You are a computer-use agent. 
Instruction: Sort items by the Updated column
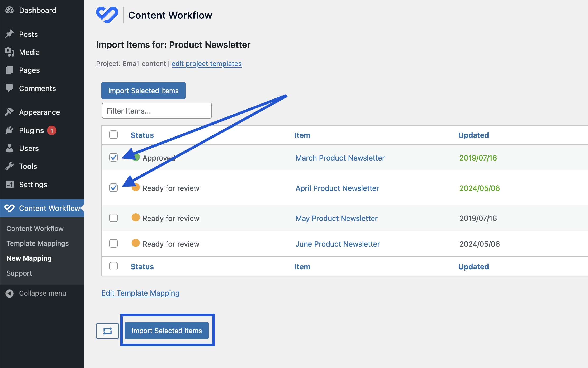pos(473,135)
